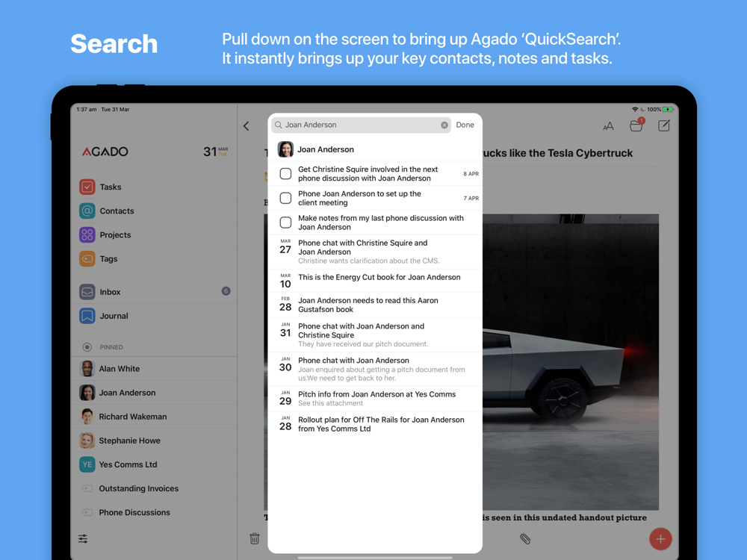747x560 pixels.
Task: Open 'Rollout plan for Off The Rails' note
Action: [x=375, y=424]
